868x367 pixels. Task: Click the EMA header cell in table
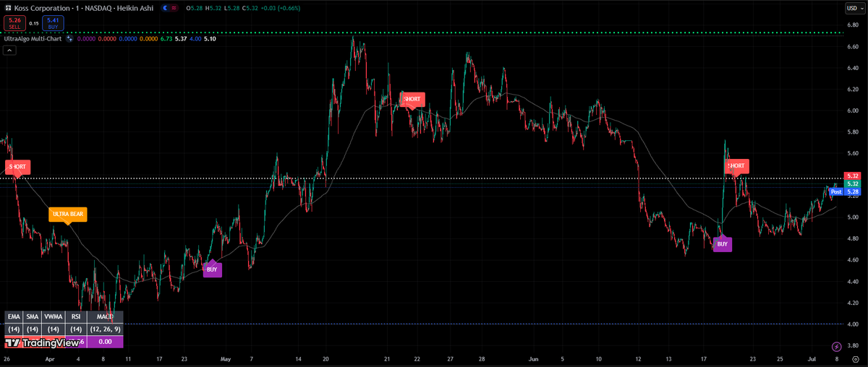[14, 317]
